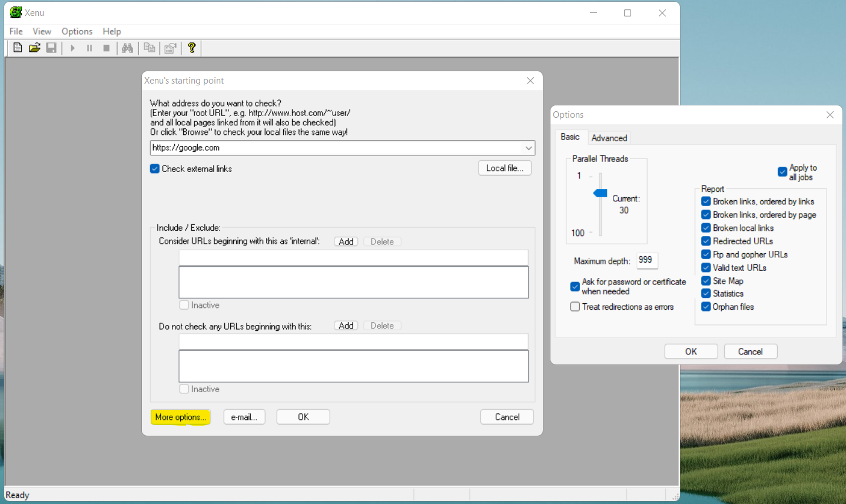This screenshot has width=846, height=504.
Task: Click the Properties toolbar icon
Action: [x=170, y=48]
